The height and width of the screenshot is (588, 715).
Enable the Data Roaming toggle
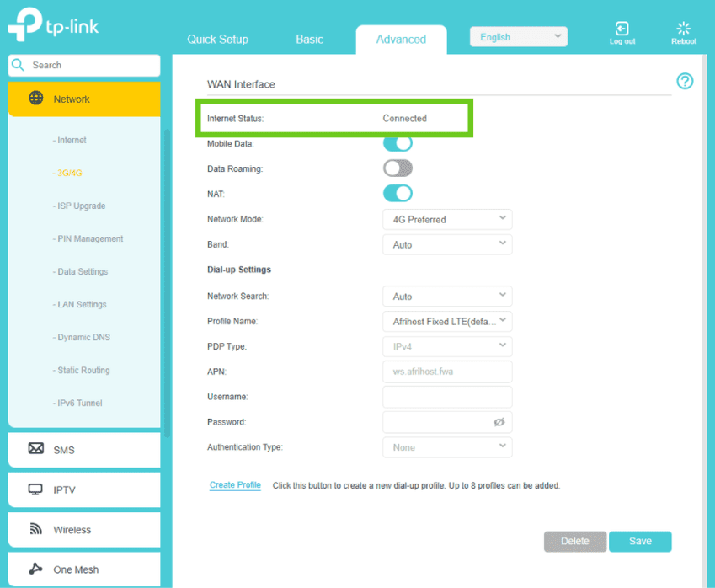[x=398, y=168]
